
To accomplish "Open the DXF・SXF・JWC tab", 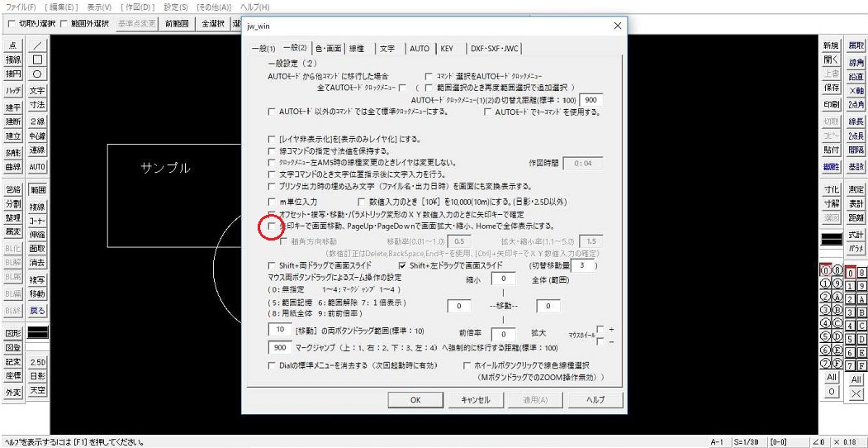I will pyautogui.click(x=489, y=49).
